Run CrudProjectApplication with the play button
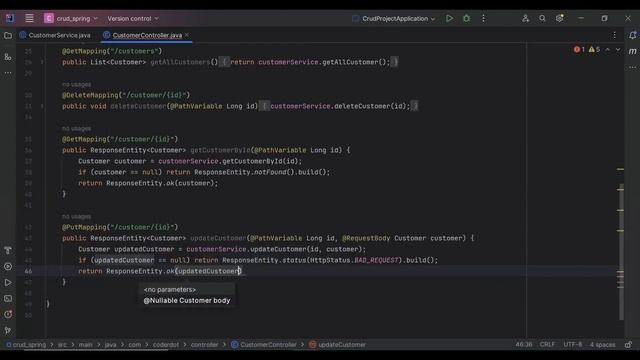 (449, 18)
